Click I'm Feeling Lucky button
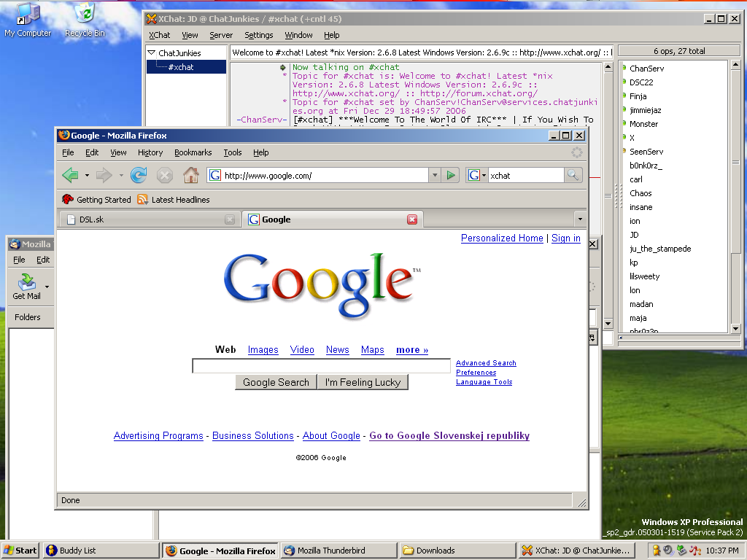The image size is (747, 560). (363, 382)
